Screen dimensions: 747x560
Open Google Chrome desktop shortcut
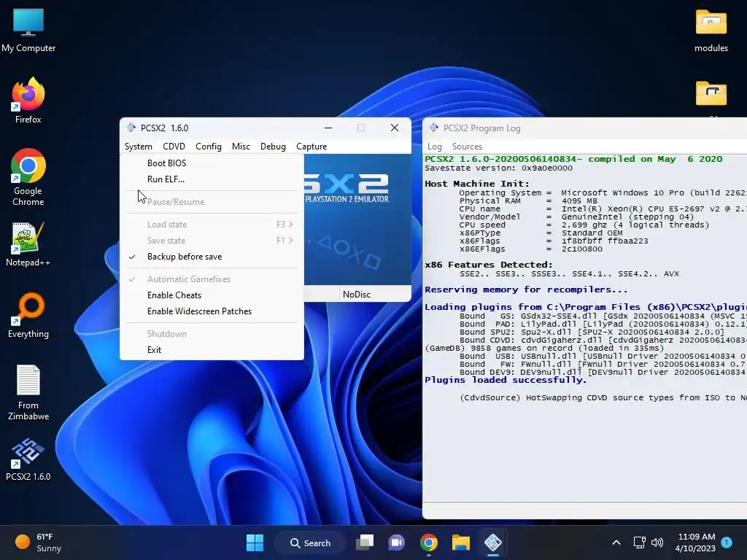point(28,177)
